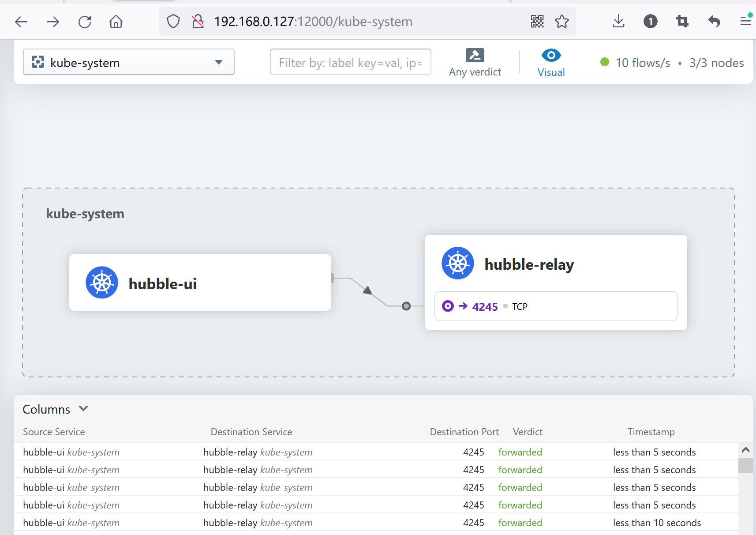This screenshot has width=756, height=535.
Task: Click the Verdict column header
Action: [528, 432]
